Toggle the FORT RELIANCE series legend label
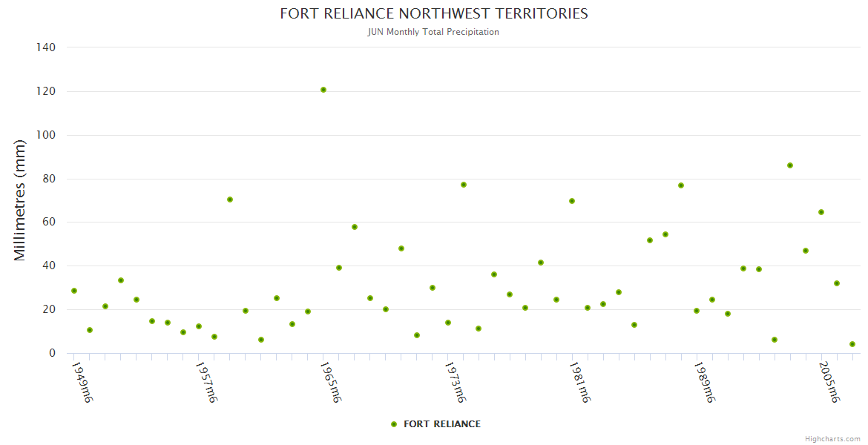The height and width of the screenshot is (445, 868). [x=441, y=424]
